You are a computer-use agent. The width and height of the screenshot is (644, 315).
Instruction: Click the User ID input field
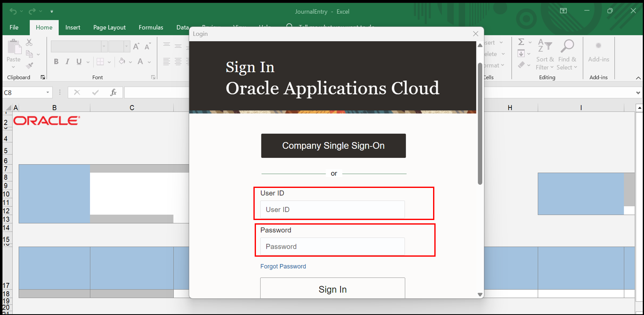[332, 210]
